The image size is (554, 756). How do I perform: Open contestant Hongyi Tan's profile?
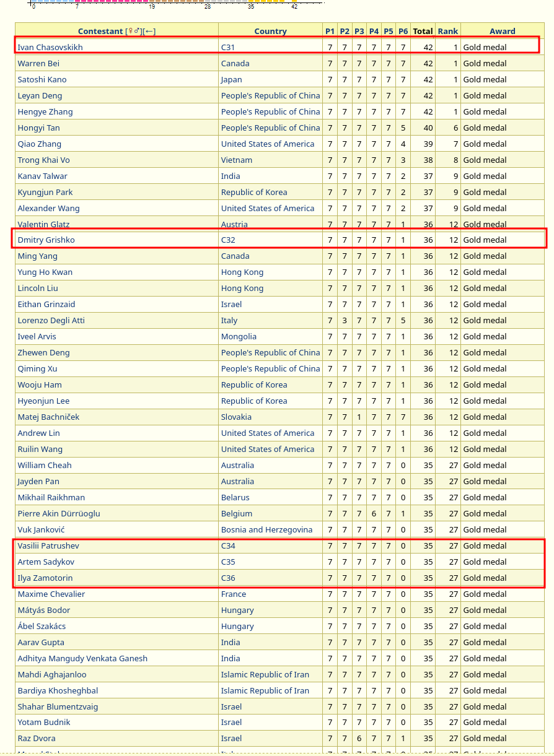pyautogui.click(x=38, y=128)
